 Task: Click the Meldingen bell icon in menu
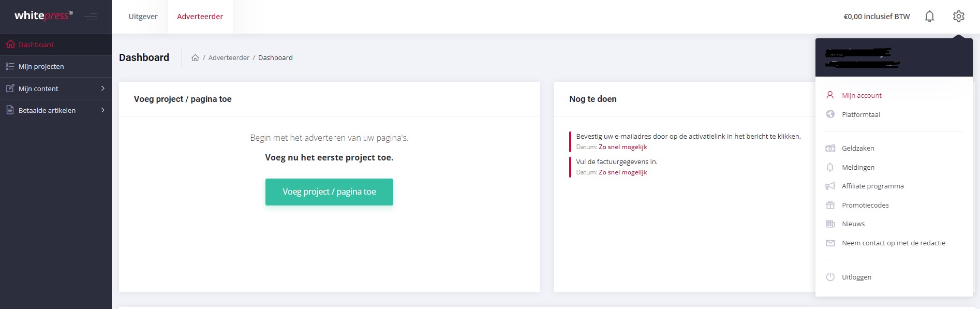(x=830, y=167)
